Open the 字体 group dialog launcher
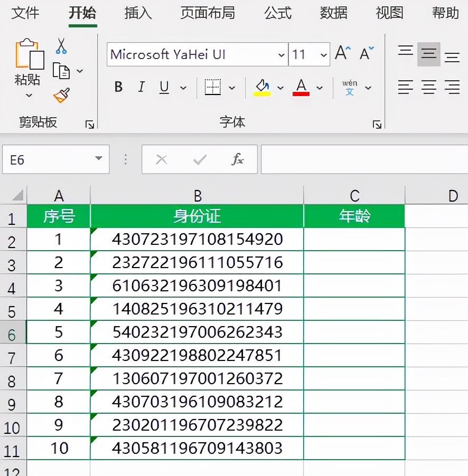 pyautogui.click(x=377, y=125)
